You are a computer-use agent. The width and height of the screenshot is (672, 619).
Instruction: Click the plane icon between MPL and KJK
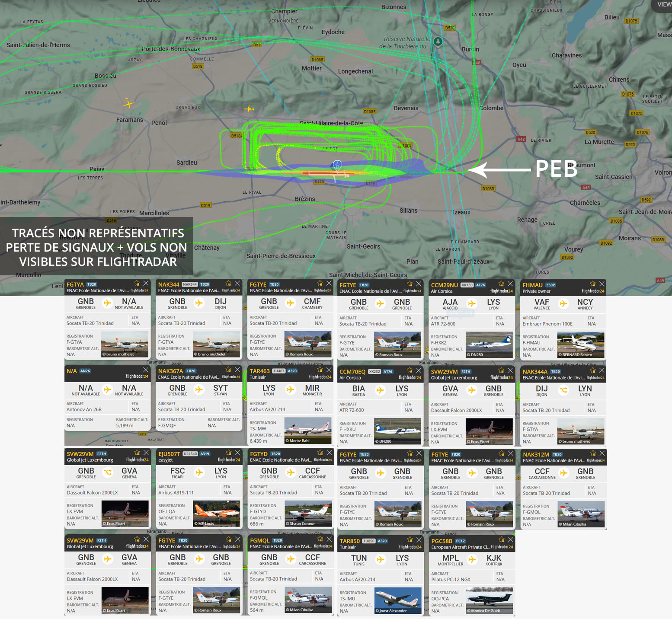472,560
